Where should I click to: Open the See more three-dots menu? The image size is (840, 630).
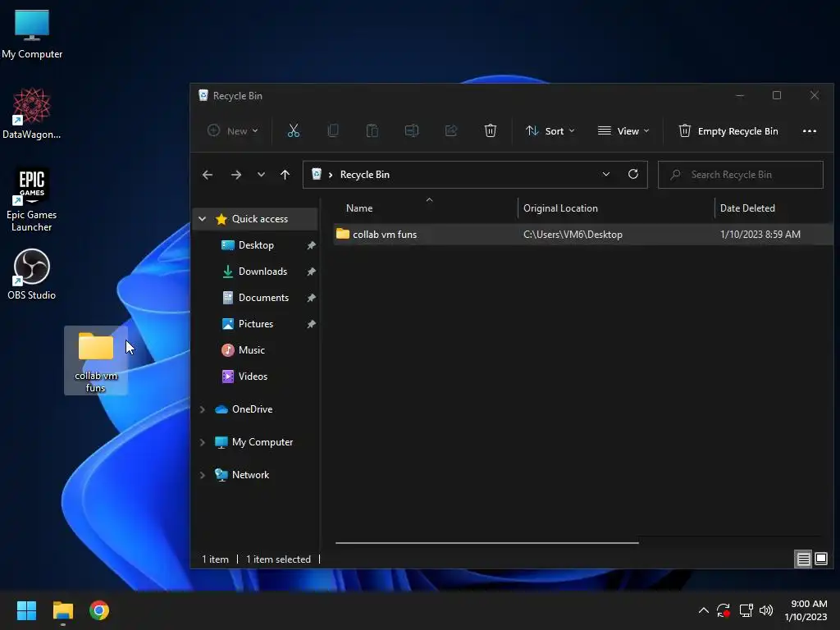810,130
